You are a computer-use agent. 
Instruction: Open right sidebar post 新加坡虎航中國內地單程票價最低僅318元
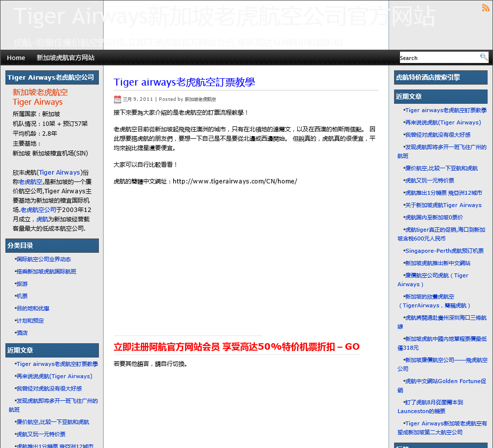click(x=442, y=343)
